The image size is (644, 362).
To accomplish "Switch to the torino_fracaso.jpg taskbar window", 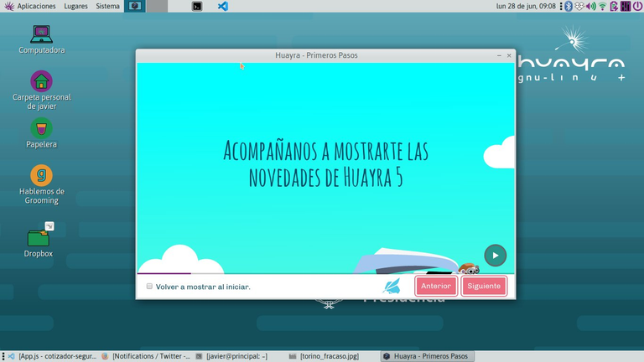I will (325, 356).
